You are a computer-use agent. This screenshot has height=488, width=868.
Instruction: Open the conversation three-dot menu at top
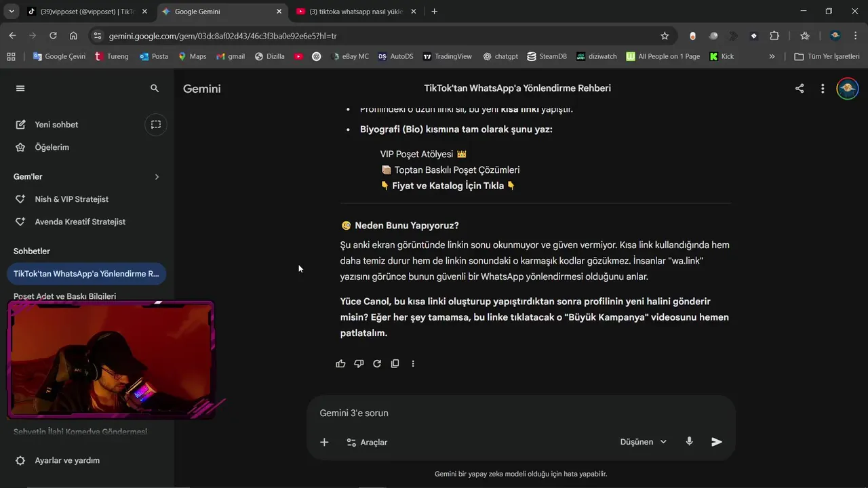(823, 88)
